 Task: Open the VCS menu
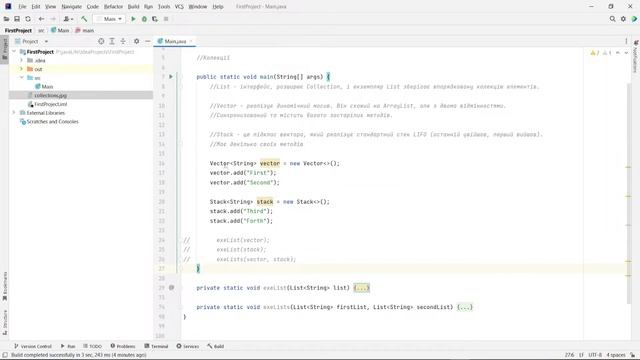(x=179, y=7)
